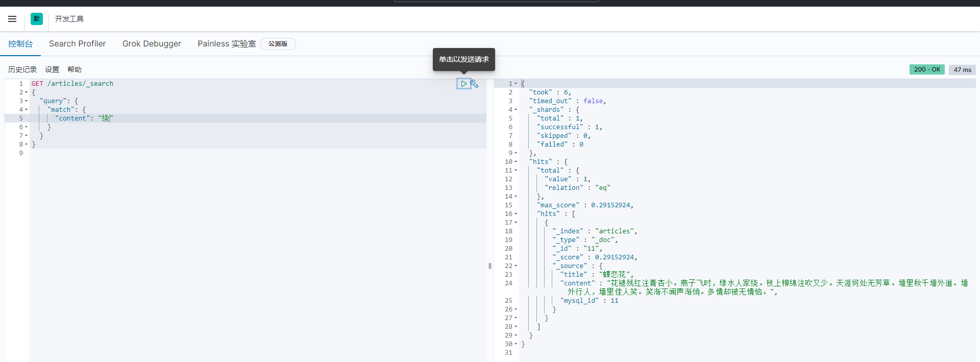Collapse the inner "hits" array fold arrow
Screen dimensions: 980x362
pos(516,214)
